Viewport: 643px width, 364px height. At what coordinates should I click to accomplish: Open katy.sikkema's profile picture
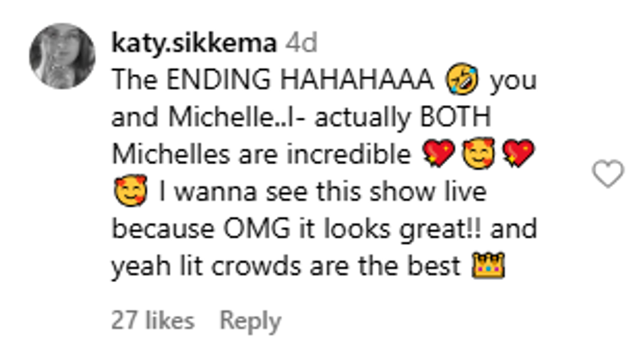(62, 56)
